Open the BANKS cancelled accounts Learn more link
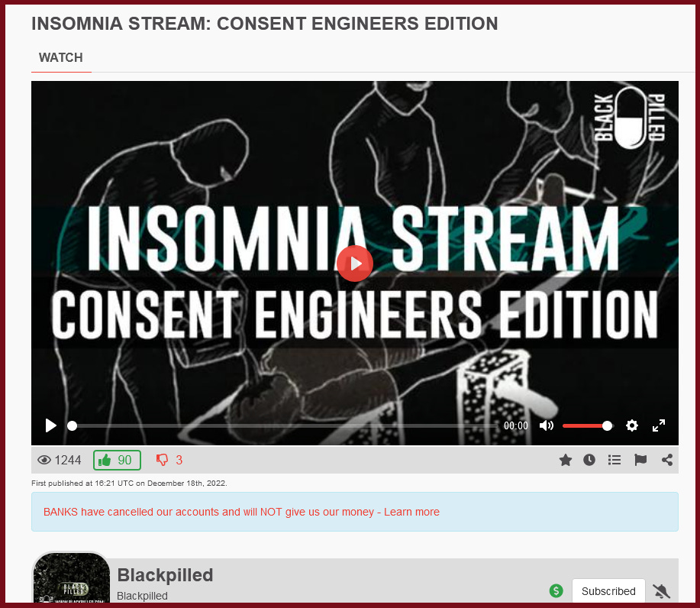The image size is (700, 608). coord(241,512)
